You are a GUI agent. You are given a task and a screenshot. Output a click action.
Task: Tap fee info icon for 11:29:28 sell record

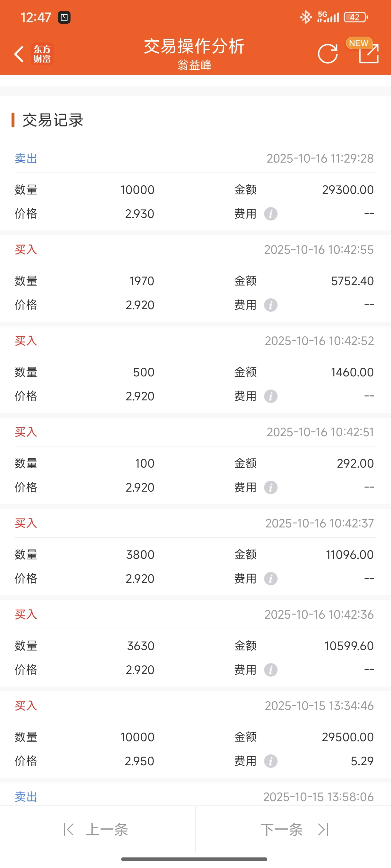point(270,213)
